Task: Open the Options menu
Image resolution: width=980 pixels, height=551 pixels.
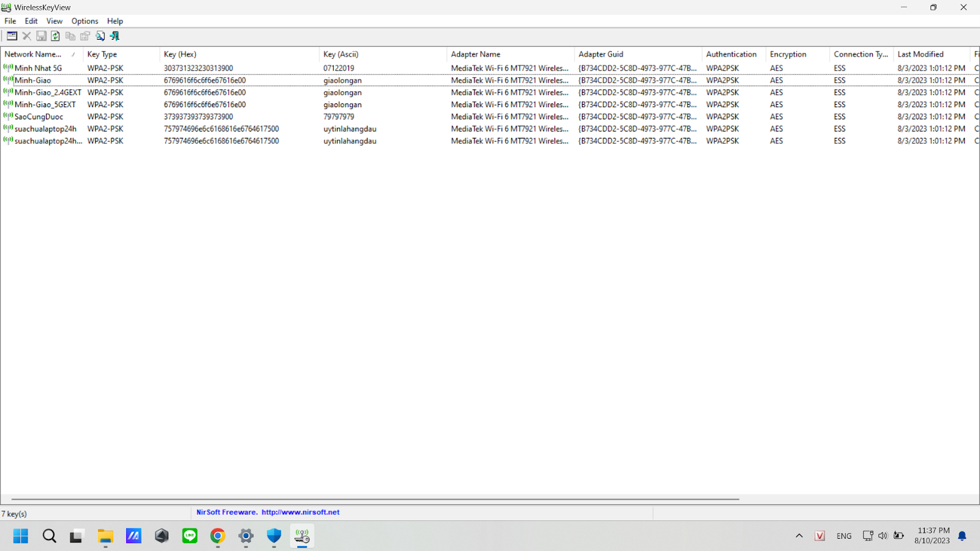Action: (x=85, y=21)
